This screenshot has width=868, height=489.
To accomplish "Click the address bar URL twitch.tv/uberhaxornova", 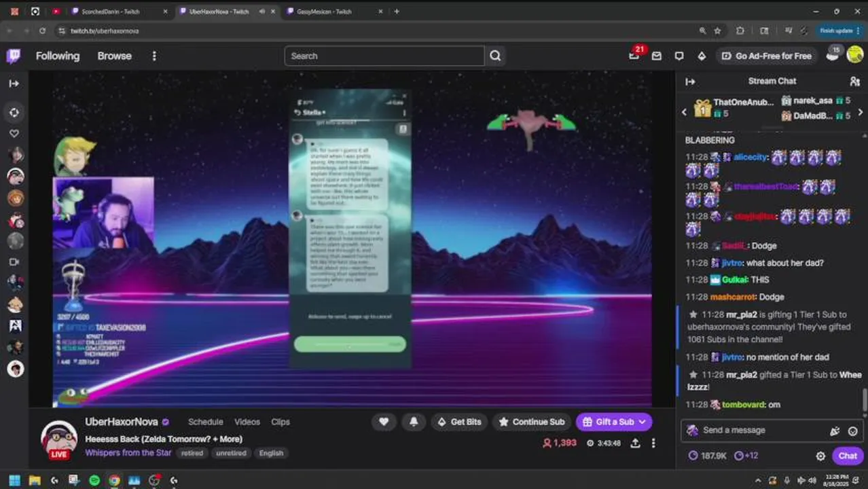I will [105, 31].
